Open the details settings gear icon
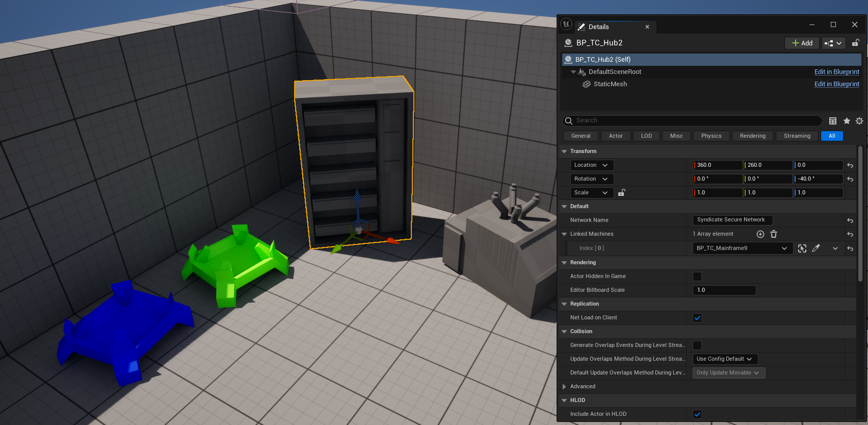Image resolution: width=868 pixels, height=425 pixels. pyautogui.click(x=859, y=121)
